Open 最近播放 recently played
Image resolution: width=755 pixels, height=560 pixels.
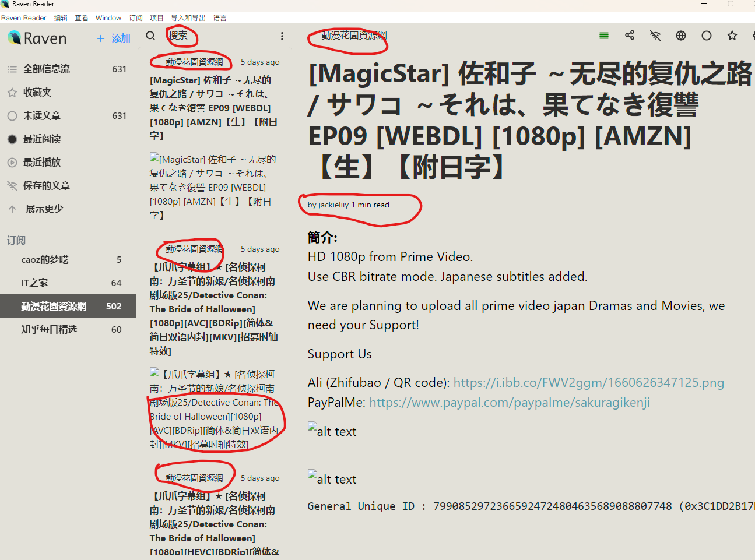(x=41, y=162)
